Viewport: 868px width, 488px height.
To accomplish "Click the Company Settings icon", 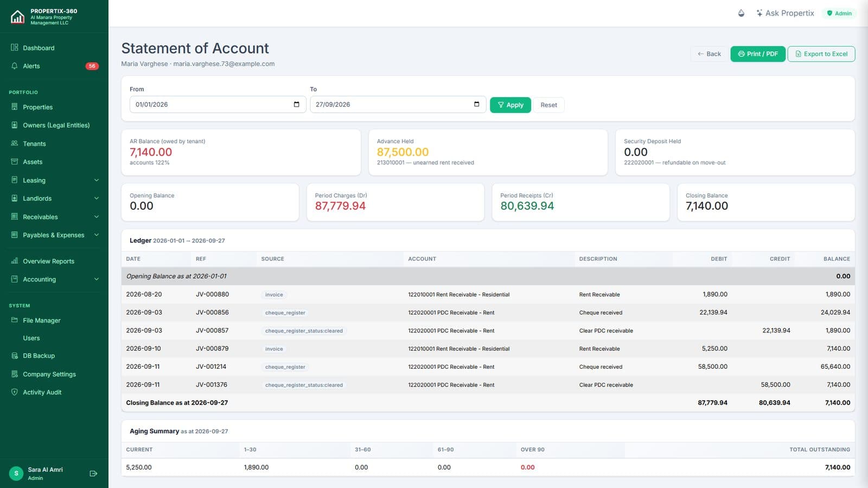I will (x=15, y=374).
